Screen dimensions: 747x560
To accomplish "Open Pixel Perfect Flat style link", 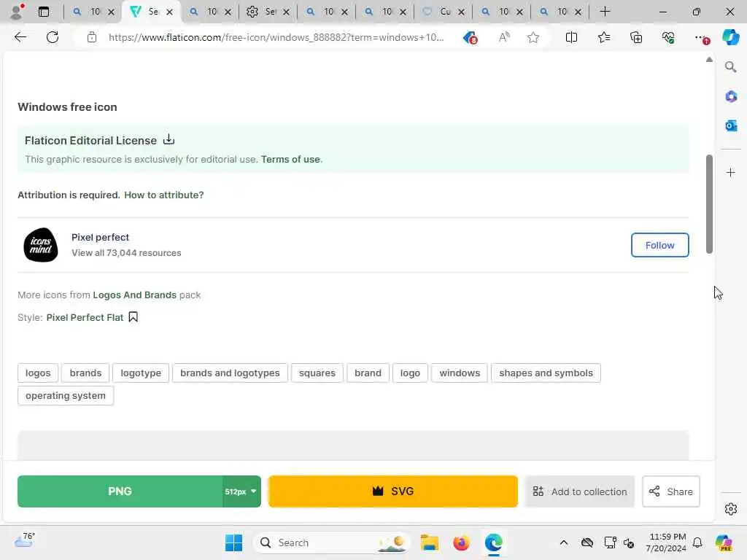I will (85, 317).
